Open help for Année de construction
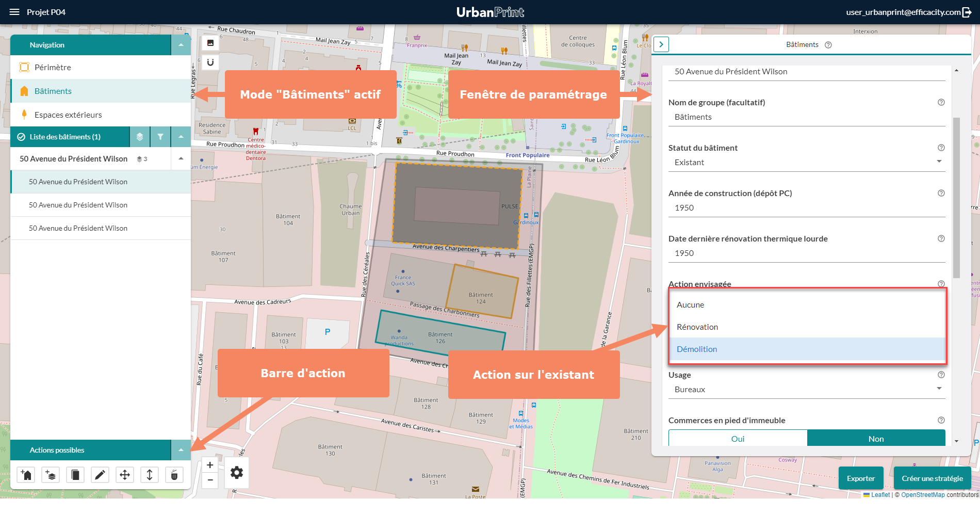Viewport: 980px width, 514px height. [x=941, y=193]
